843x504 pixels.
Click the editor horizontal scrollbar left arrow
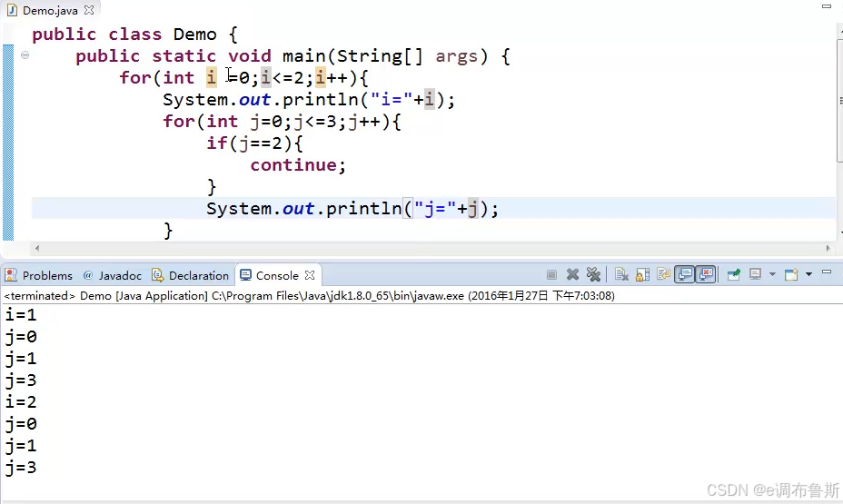(x=37, y=248)
